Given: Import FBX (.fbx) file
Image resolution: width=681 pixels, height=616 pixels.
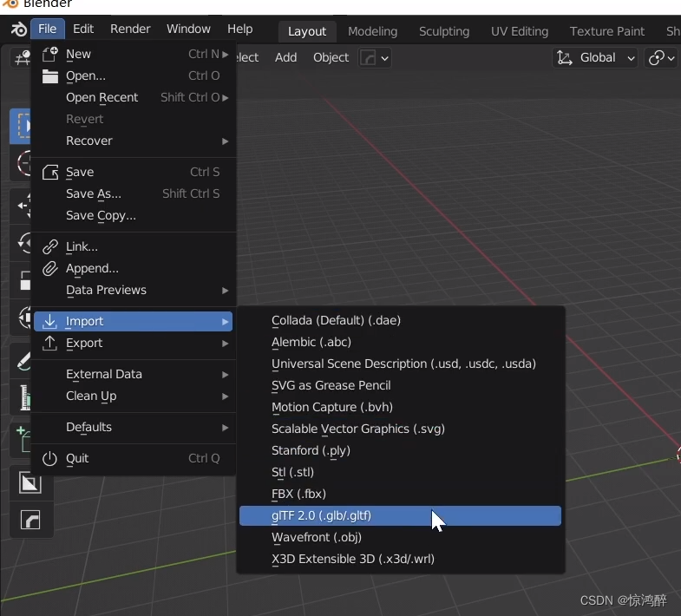Looking at the screenshot, I should tap(400, 495).
